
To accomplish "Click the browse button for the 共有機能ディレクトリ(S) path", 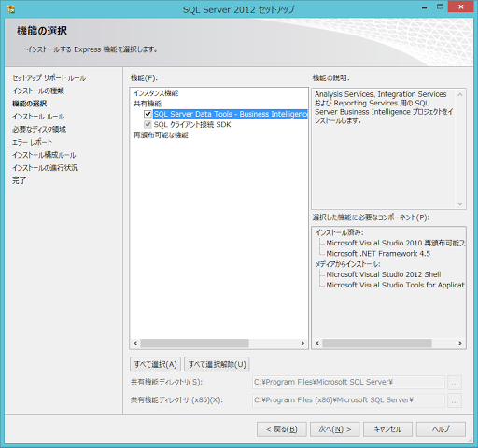I will pyautogui.click(x=455, y=383).
